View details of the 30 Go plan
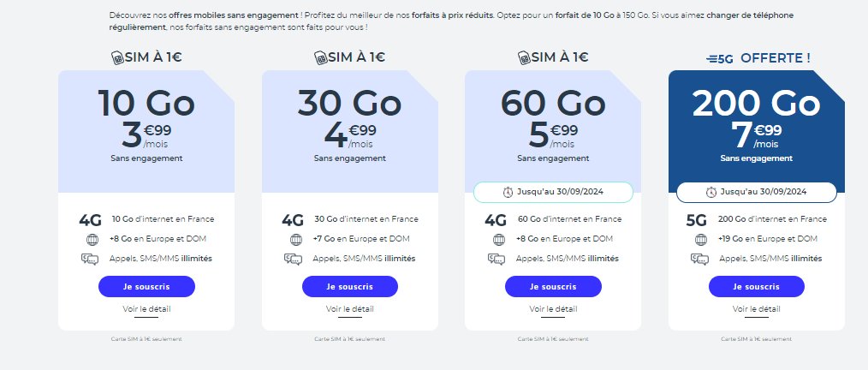Viewport: 868px width, 370px height. (349, 309)
